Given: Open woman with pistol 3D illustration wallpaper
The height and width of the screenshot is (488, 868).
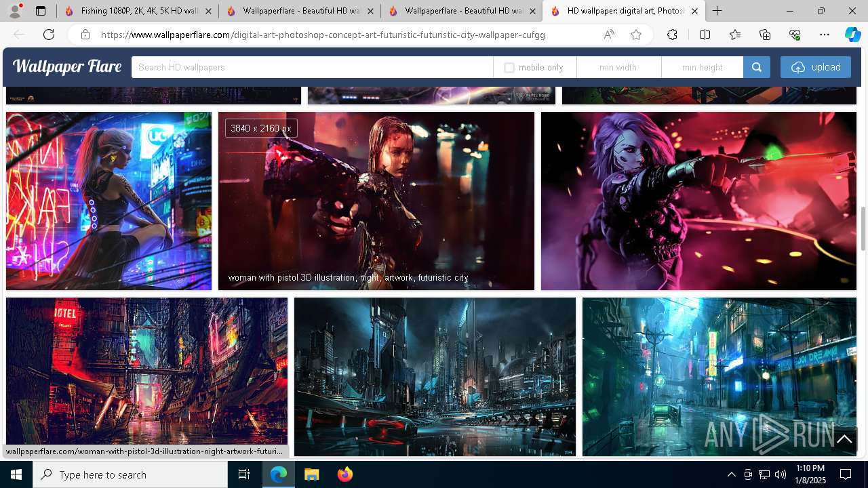Looking at the screenshot, I should pyautogui.click(x=376, y=201).
